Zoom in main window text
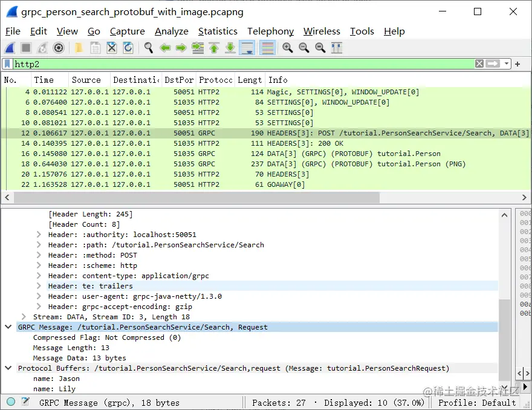Screen dimensions: 532x410 [287, 48]
